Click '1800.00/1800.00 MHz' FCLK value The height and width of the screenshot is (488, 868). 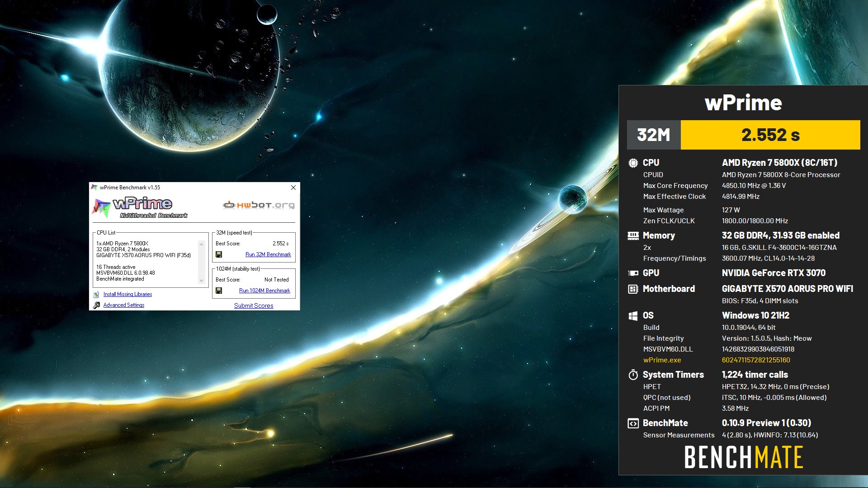(x=755, y=221)
